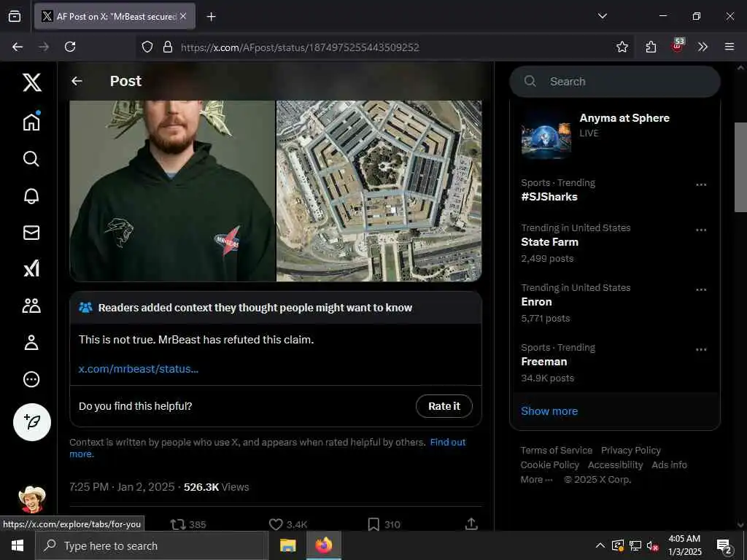Open Messages envelope icon

click(x=31, y=233)
